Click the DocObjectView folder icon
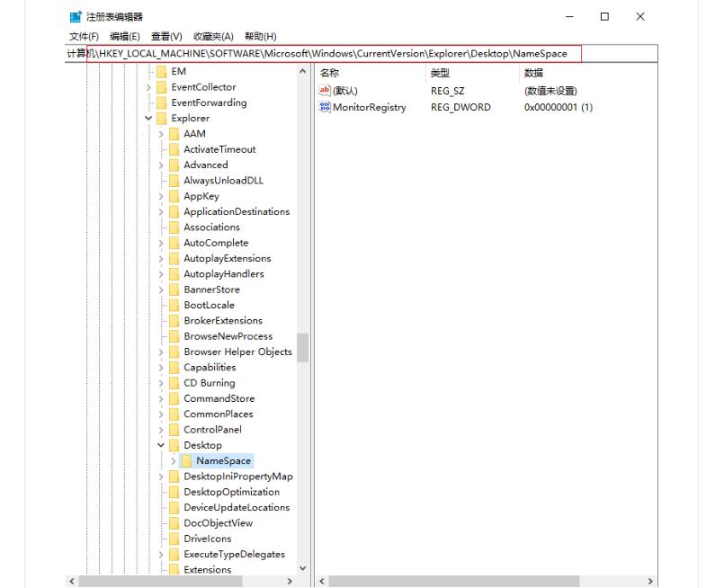715x588 pixels. coord(174,523)
